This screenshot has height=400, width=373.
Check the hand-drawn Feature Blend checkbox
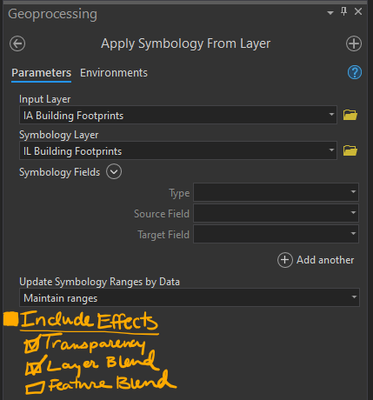coord(35,387)
